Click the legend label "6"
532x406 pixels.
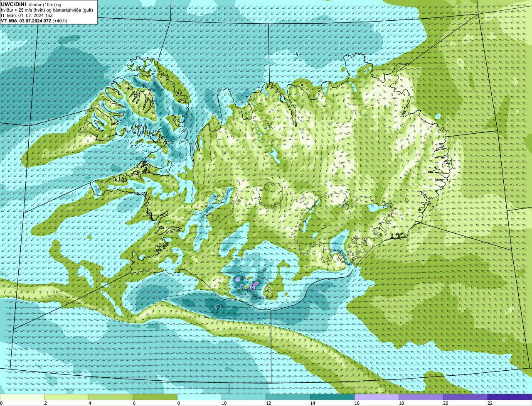tap(134, 403)
